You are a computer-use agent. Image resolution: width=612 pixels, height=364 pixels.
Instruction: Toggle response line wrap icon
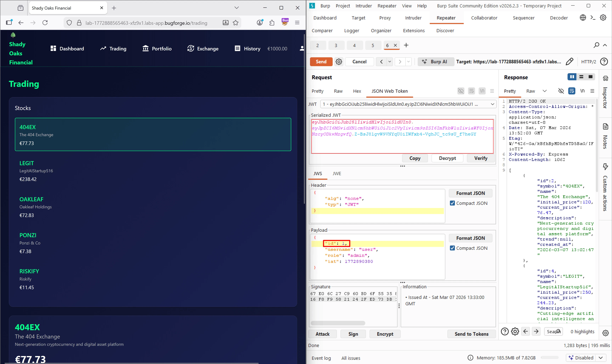(x=571, y=91)
